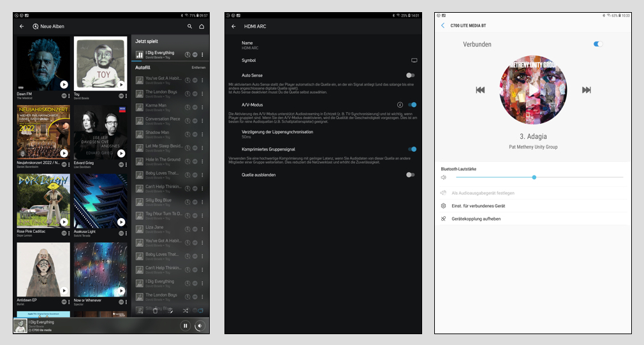Open the three-dot menu for Shadow Man track
Viewport: 644px width, 345px height.
[x=202, y=135]
